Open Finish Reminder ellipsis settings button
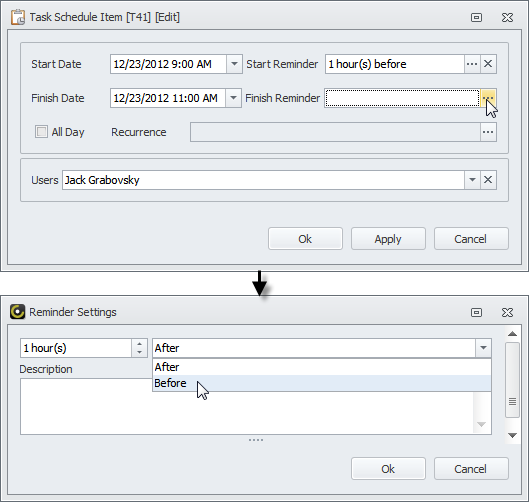Viewport: 530px width, 502px height. click(488, 98)
